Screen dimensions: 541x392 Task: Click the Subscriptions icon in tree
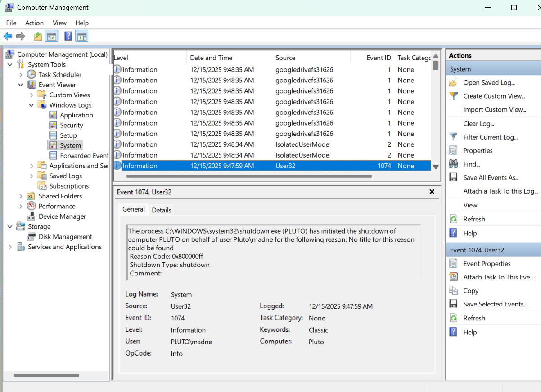[x=42, y=186]
